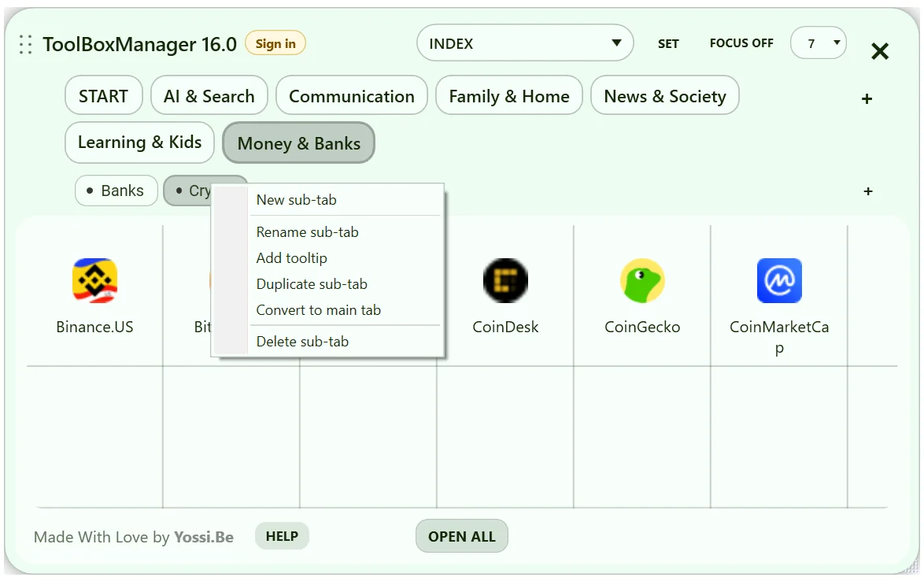Image resolution: width=924 pixels, height=581 pixels.
Task: Open the HELP button
Action: pyautogui.click(x=282, y=536)
